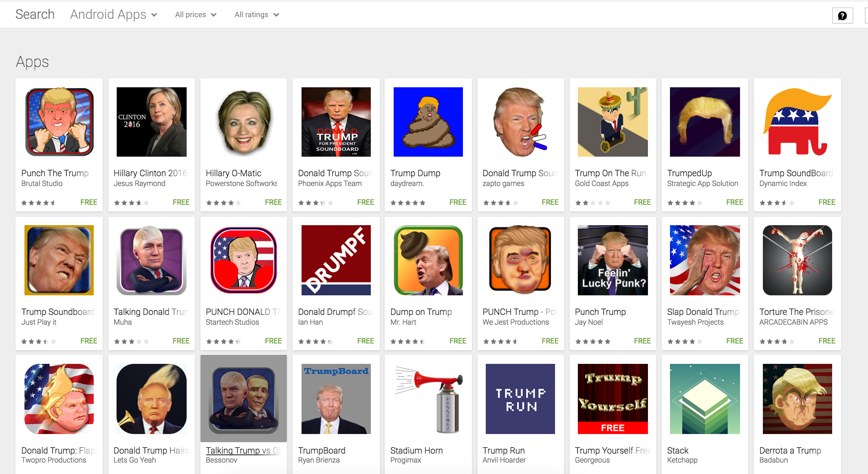Open Stadium Horn app icon
This screenshot has width=868, height=474.
click(x=428, y=399)
